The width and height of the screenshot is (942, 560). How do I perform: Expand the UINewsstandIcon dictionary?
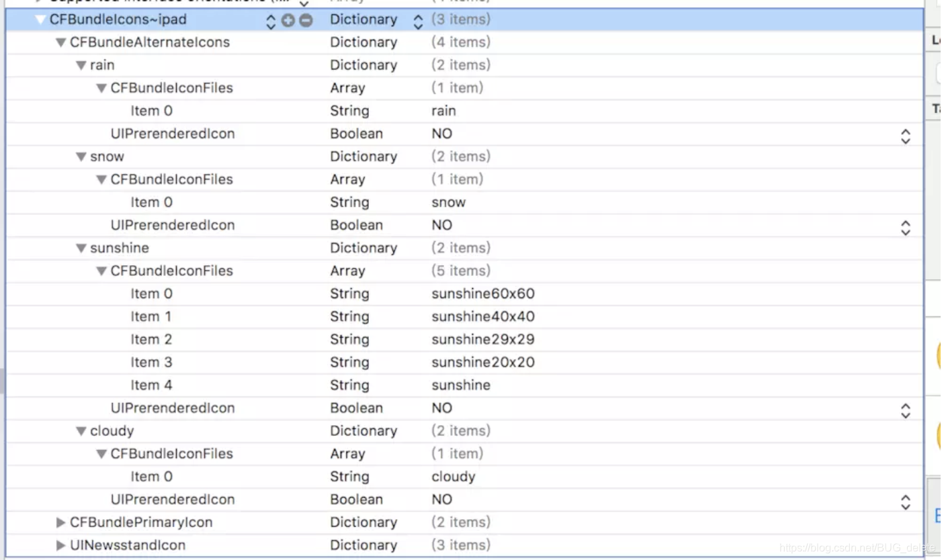pos(61,545)
